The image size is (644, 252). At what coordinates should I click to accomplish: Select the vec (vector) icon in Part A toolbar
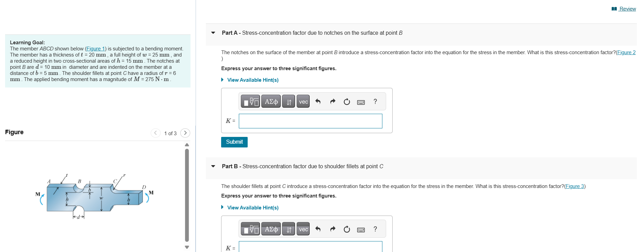tap(303, 101)
